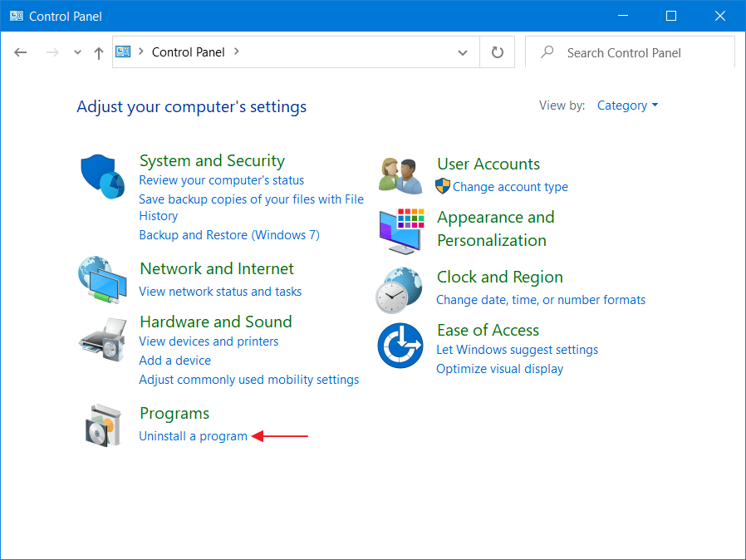Open Adjust commonly used mobility settings
Screen dimensions: 746x560
(x=249, y=380)
